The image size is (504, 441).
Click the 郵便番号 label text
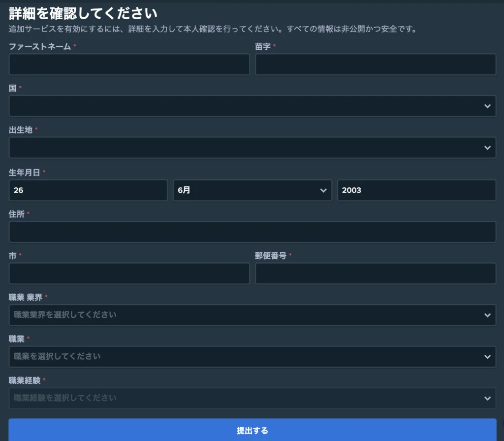(x=270, y=256)
